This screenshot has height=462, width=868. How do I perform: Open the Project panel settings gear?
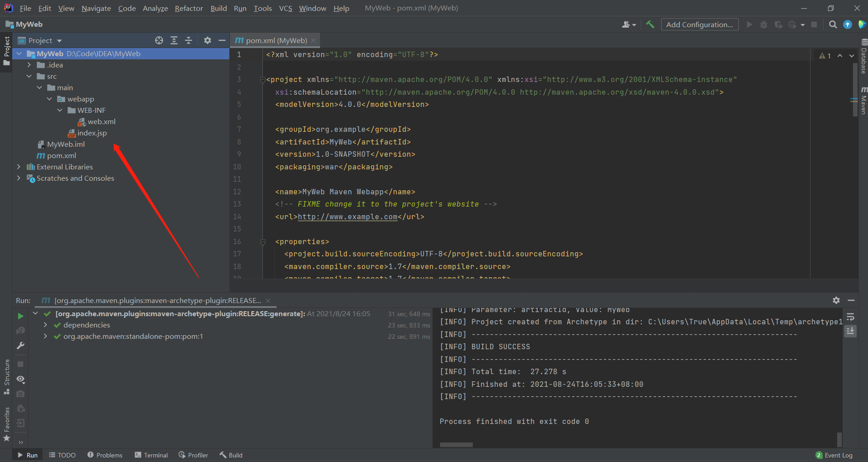click(x=207, y=40)
